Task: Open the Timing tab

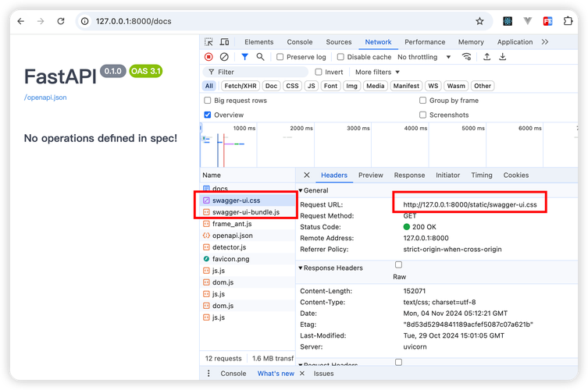Action: (x=482, y=175)
